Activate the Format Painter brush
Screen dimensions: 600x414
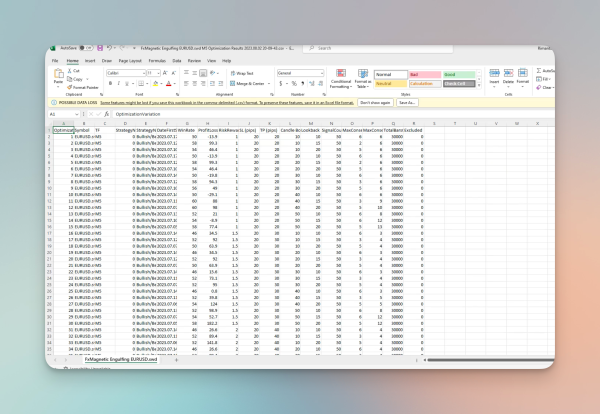[69, 87]
